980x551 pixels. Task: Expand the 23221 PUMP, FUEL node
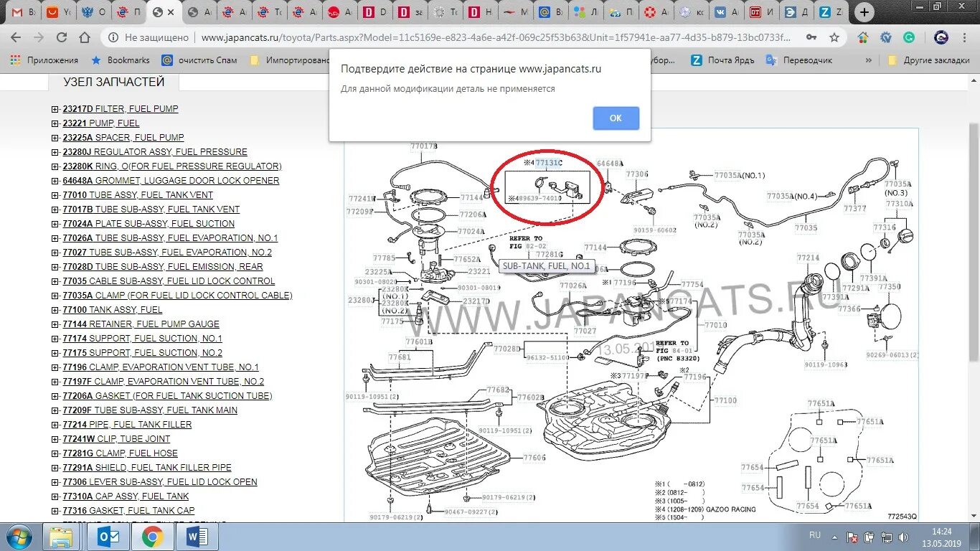coord(55,123)
